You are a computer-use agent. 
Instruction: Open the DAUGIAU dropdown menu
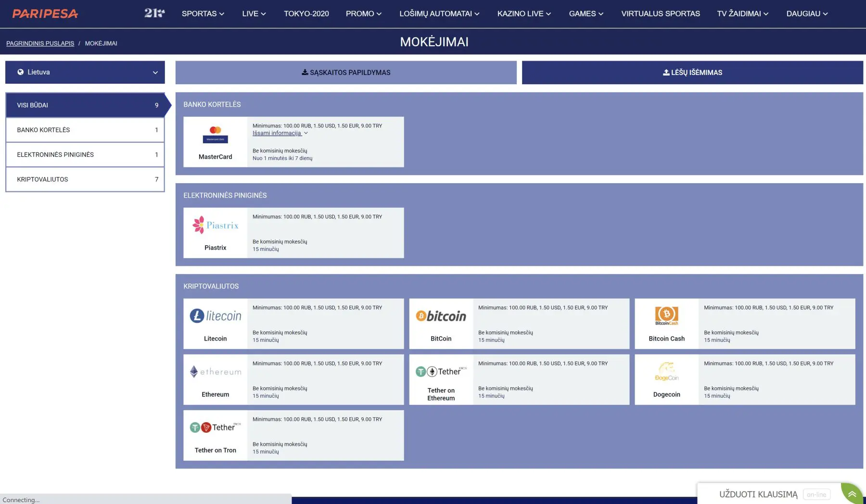806,13
